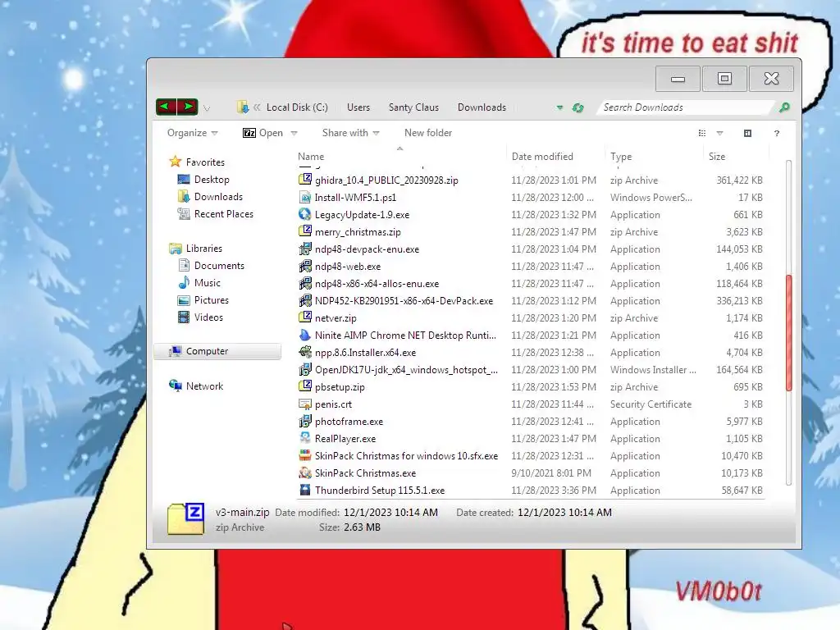Sort by Date modified column header
The height and width of the screenshot is (630, 840).
[x=542, y=157]
